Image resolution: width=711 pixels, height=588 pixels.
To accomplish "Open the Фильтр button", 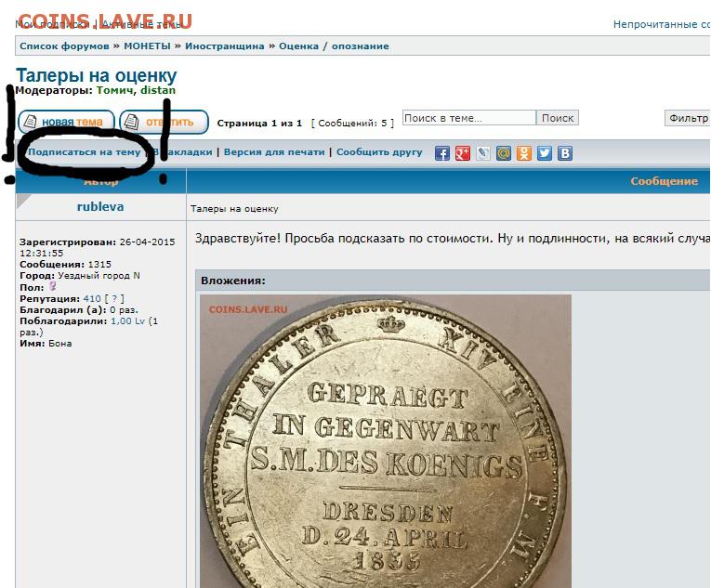I will pyautogui.click(x=688, y=118).
